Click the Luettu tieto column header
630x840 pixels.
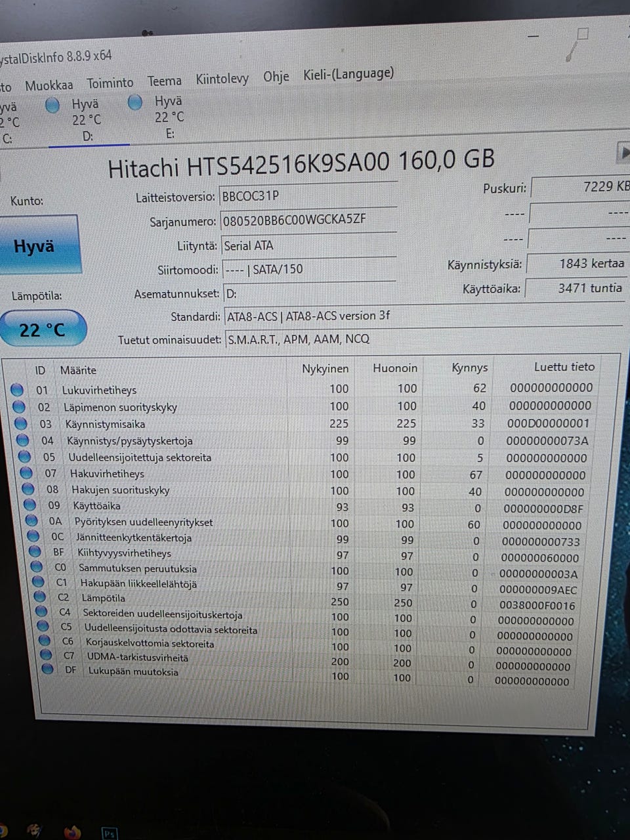564,367
